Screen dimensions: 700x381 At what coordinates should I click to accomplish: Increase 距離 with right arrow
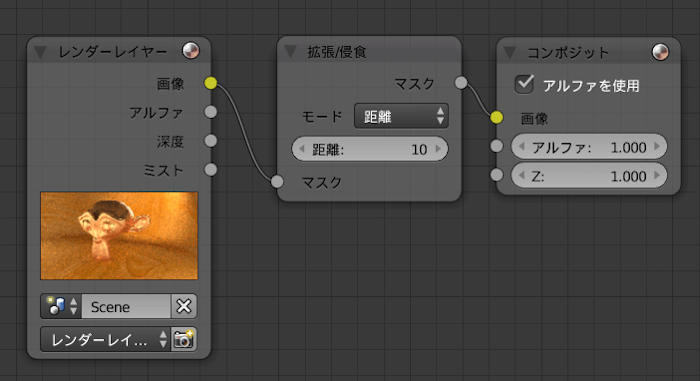tap(438, 149)
